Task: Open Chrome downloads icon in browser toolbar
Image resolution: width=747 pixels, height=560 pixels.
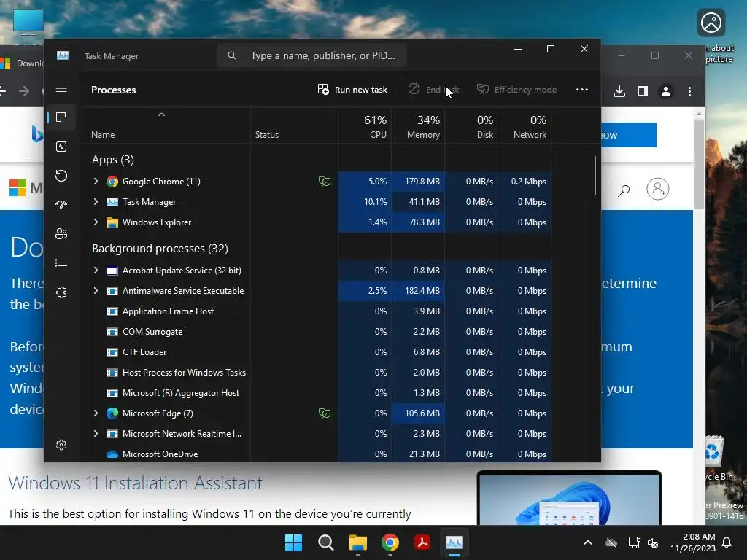Action: [x=619, y=91]
